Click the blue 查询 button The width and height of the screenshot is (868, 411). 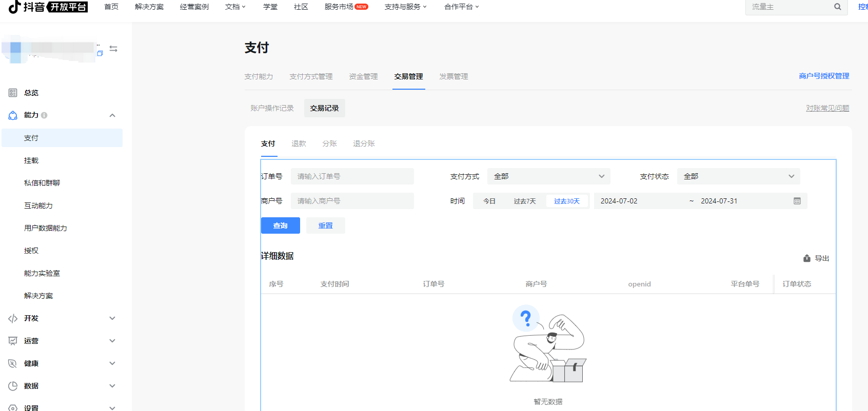coord(280,225)
